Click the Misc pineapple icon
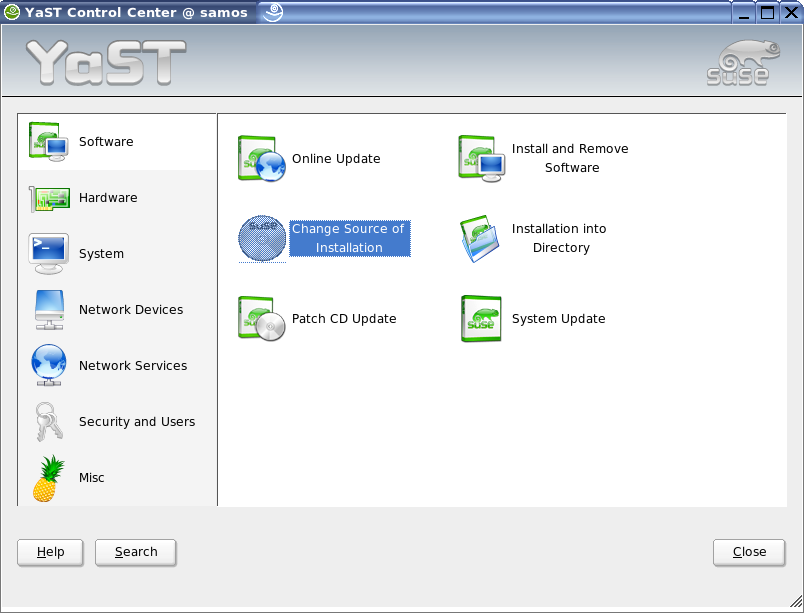Image resolution: width=804 pixels, height=613 pixels. pos(49,478)
